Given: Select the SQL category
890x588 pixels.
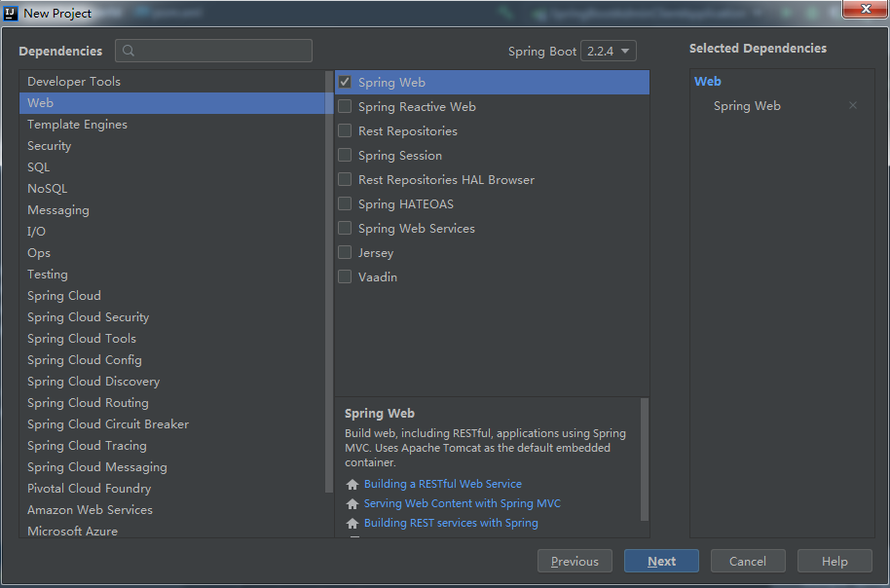Looking at the screenshot, I should pyautogui.click(x=172, y=167).
